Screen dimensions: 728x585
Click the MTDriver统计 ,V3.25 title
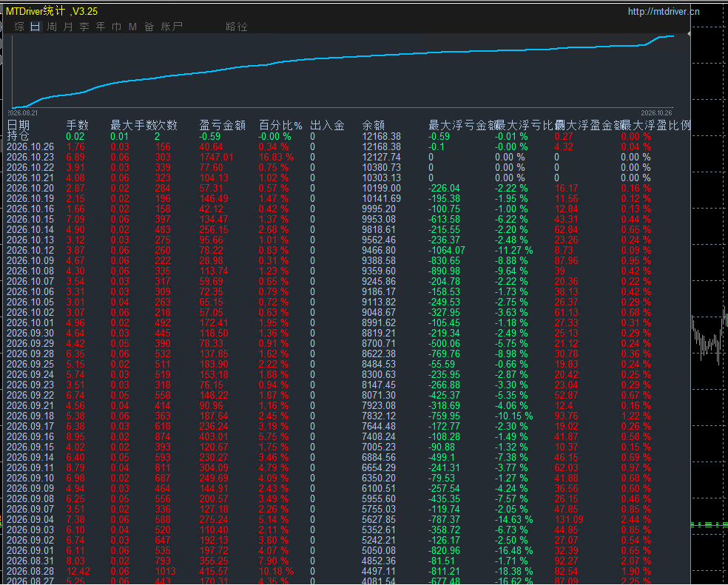tap(52, 11)
